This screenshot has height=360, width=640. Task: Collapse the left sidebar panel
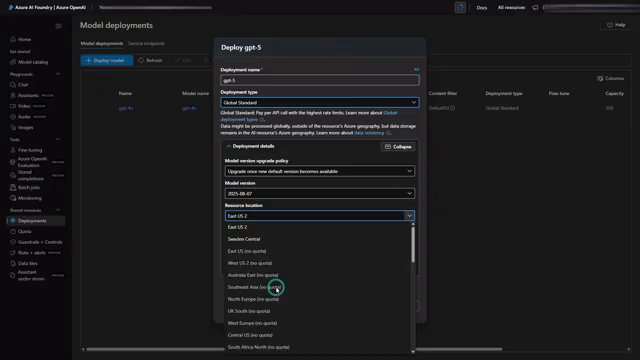pos(58,26)
